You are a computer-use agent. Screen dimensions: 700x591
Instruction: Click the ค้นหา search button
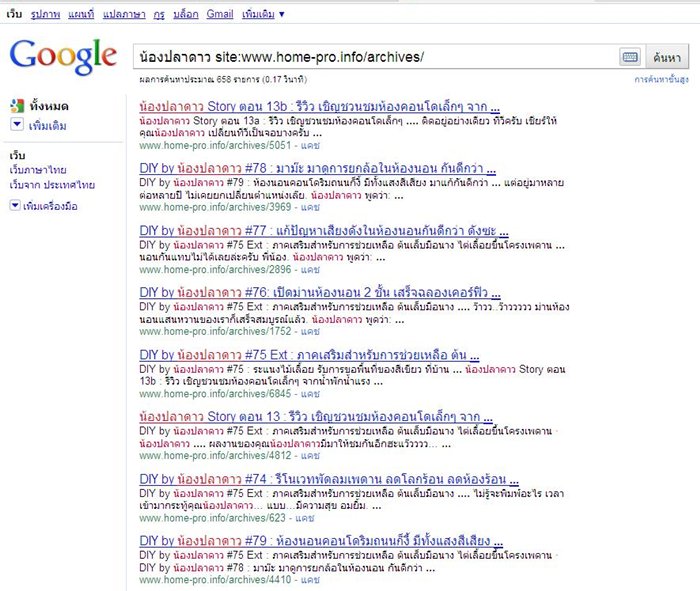667,57
